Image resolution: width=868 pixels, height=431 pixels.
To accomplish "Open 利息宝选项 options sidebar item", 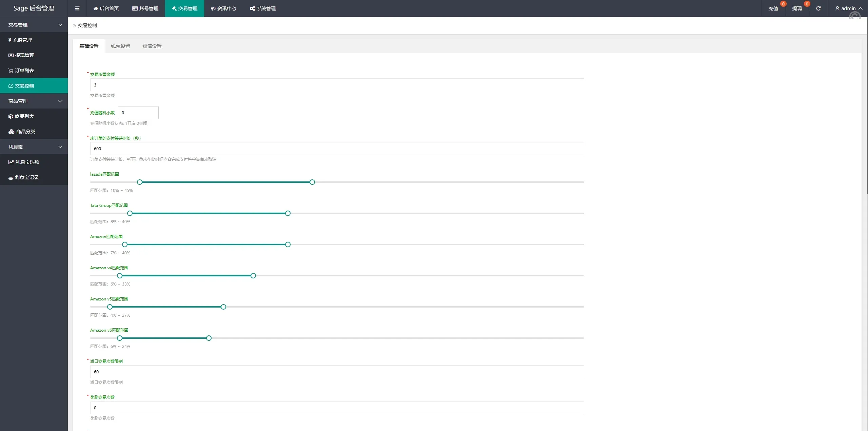I will click(x=27, y=162).
